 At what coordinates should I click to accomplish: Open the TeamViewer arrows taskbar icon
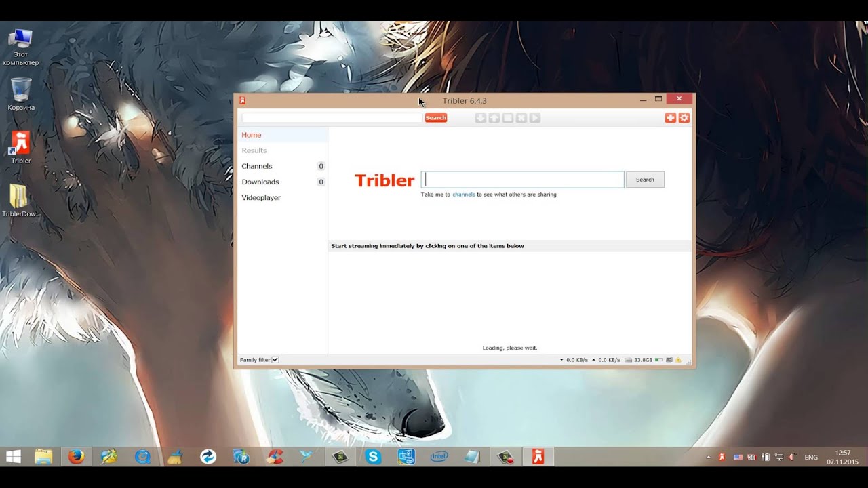(208, 457)
